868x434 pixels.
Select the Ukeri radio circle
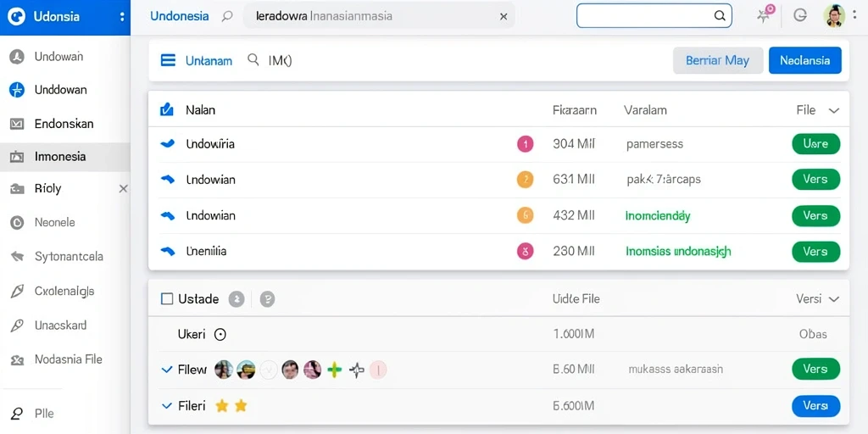(x=220, y=334)
